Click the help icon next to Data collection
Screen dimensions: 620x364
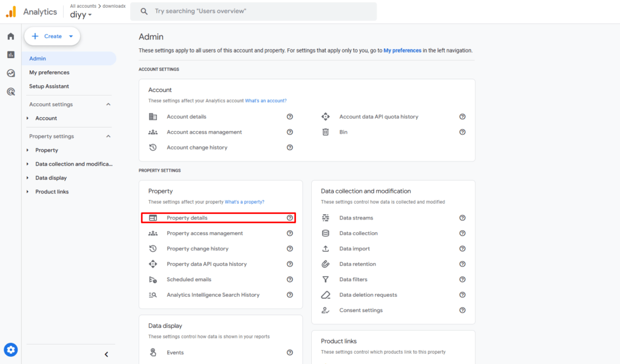pyautogui.click(x=462, y=233)
